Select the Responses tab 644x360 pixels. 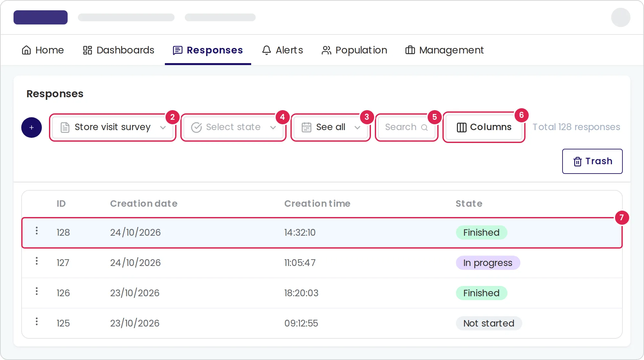pyautogui.click(x=208, y=50)
